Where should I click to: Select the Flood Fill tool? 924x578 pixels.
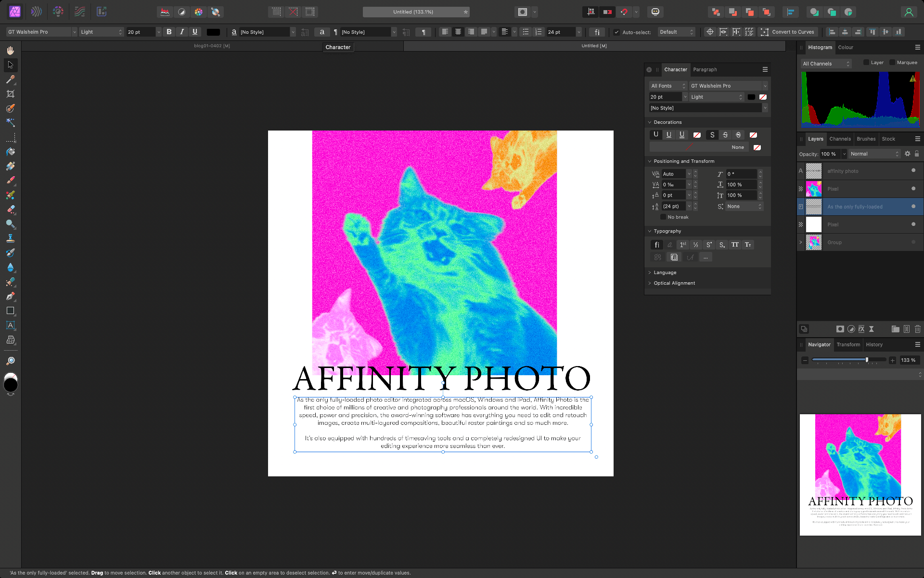click(x=10, y=152)
